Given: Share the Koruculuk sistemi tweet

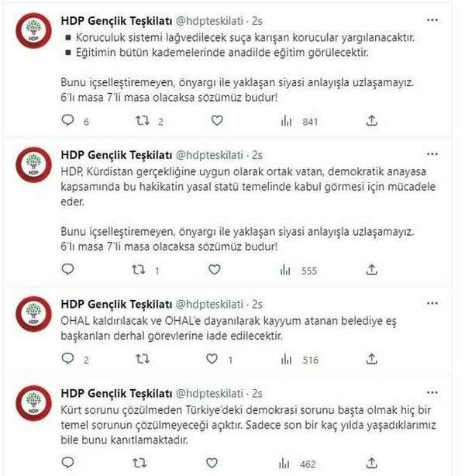Looking at the screenshot, I should [371, 120].
